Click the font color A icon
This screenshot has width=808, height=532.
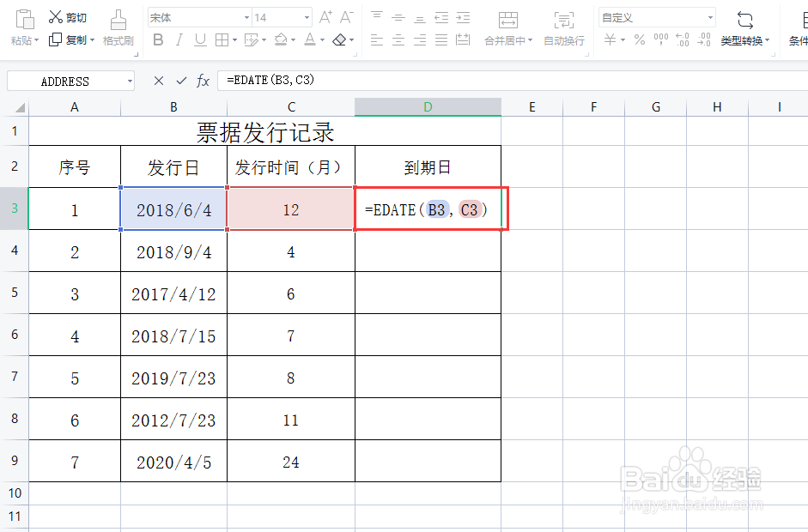310,39
